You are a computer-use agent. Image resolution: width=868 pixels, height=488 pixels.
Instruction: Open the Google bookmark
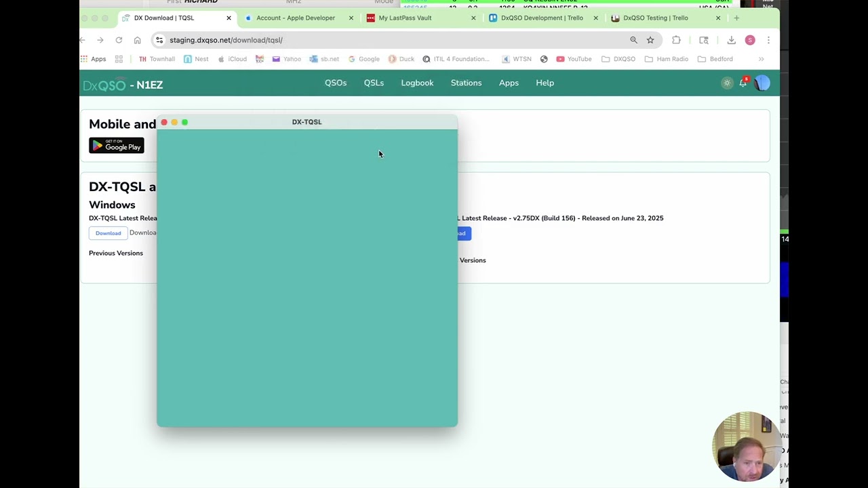pos(363,59)
